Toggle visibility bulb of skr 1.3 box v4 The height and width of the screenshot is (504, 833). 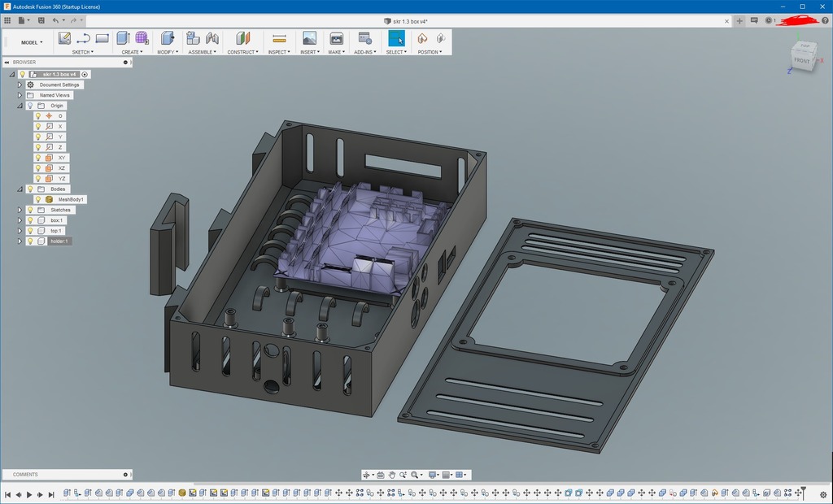pos(22,74)
